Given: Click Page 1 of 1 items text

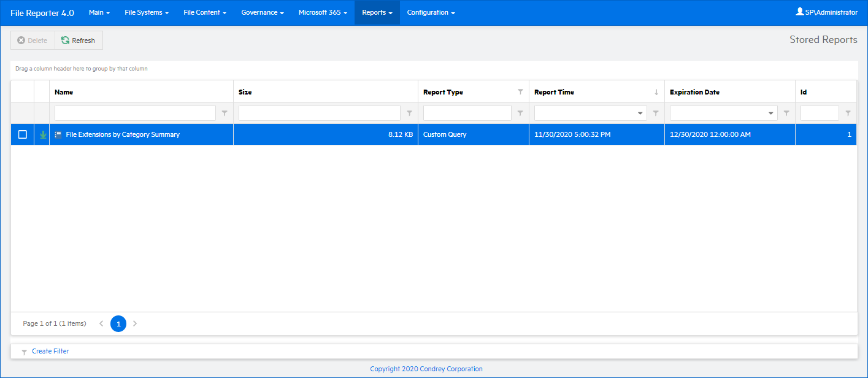Looking at the screenshot, I should point(55,323).
